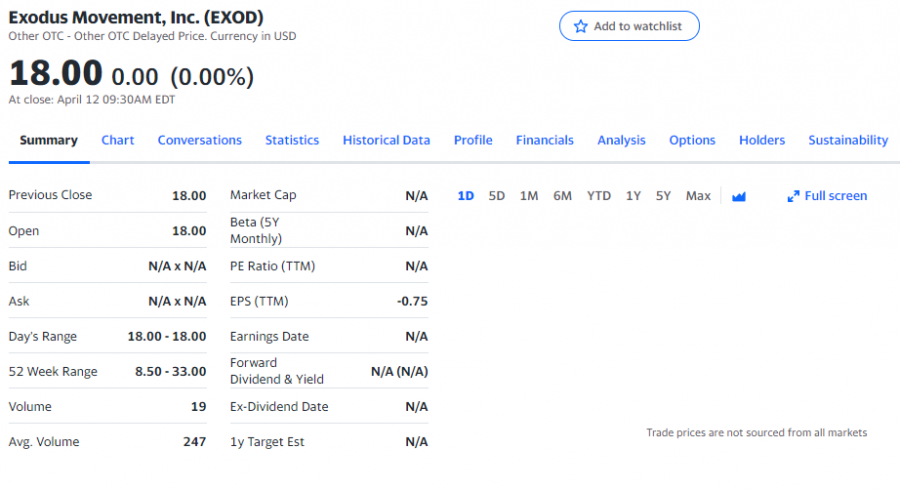Show the Holders tab
The height and width of the screenshot is (490, 900).
(762, 140)
